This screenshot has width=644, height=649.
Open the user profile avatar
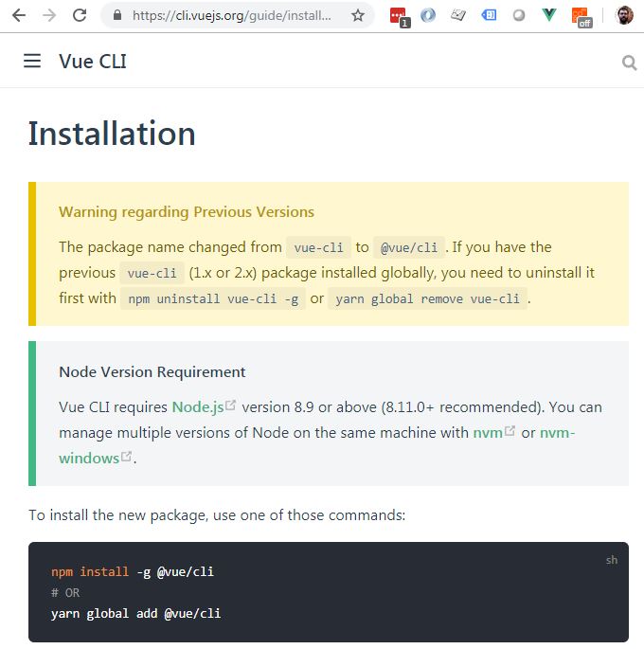624,16
